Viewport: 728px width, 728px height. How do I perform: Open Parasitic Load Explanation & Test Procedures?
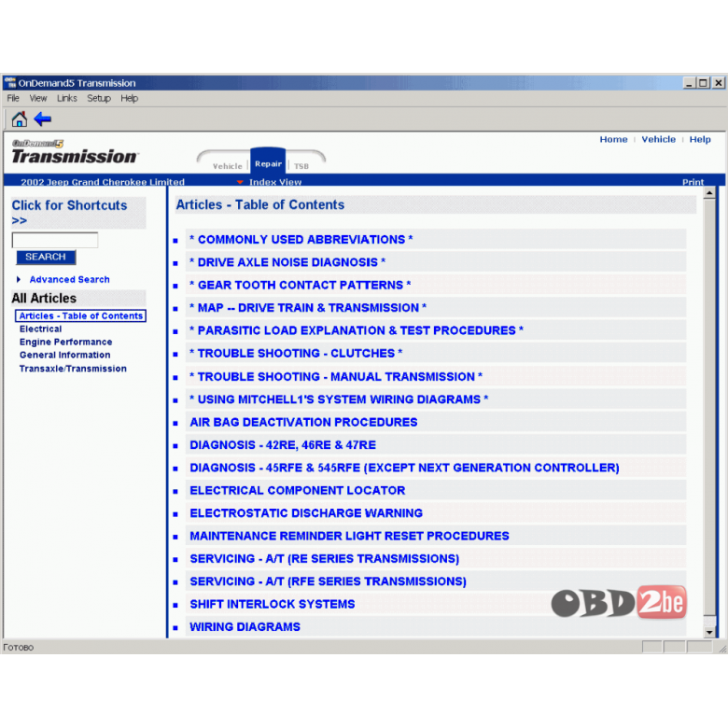click(357, 330)
